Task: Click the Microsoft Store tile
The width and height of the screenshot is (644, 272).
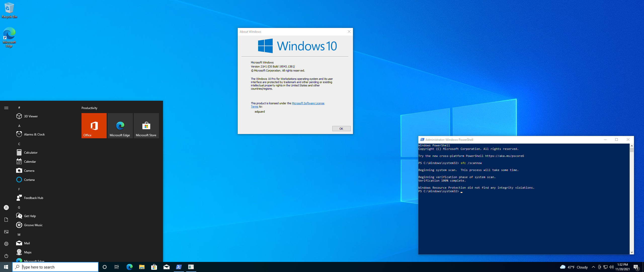Action: pos(146,126)
